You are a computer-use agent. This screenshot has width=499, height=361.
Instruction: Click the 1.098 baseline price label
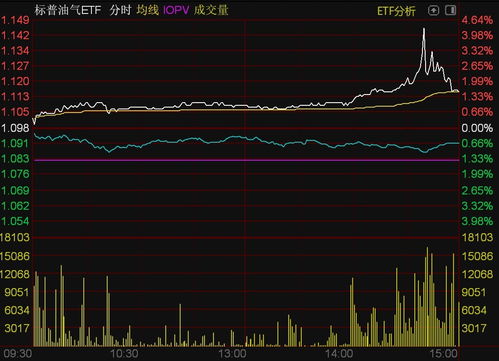(x=15, y=128)
